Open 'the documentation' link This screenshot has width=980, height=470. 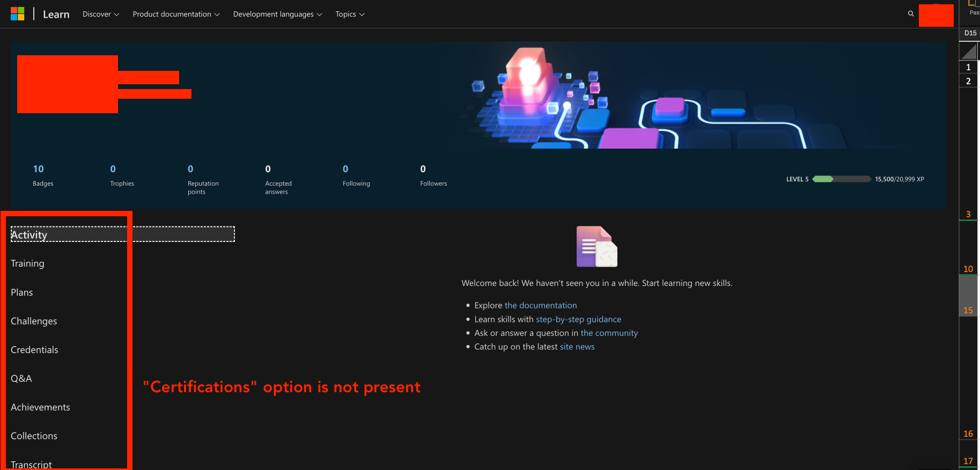coord(541,305)
